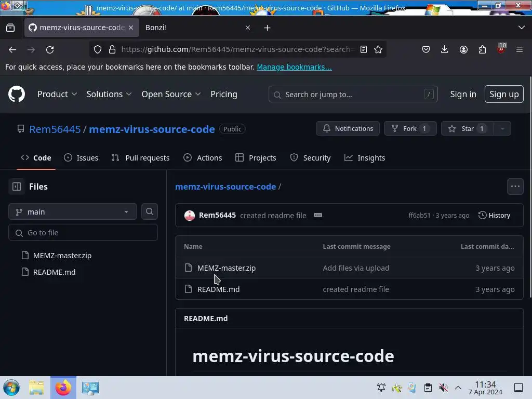Open file manager from taskbar

point(37,388)
